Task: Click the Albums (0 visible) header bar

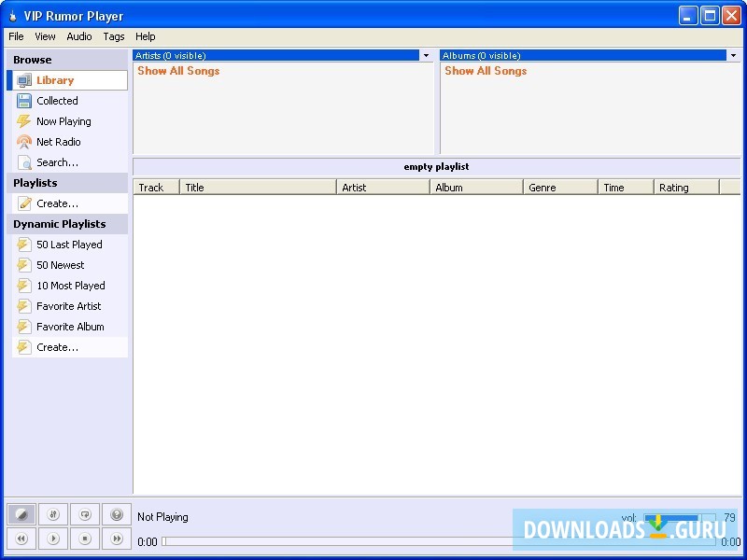Action: [x=584, y=56]
